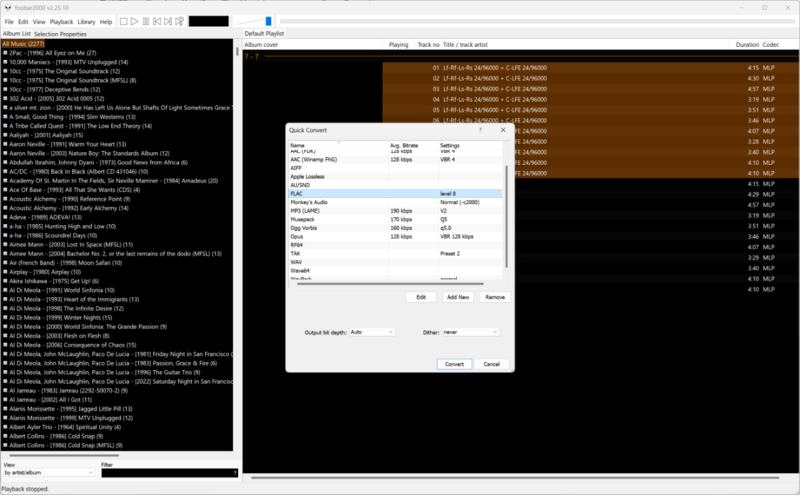The image size is (800, 495).
Task: Click the preset list vertical scrollbar
Action: (x=506, y=216)
